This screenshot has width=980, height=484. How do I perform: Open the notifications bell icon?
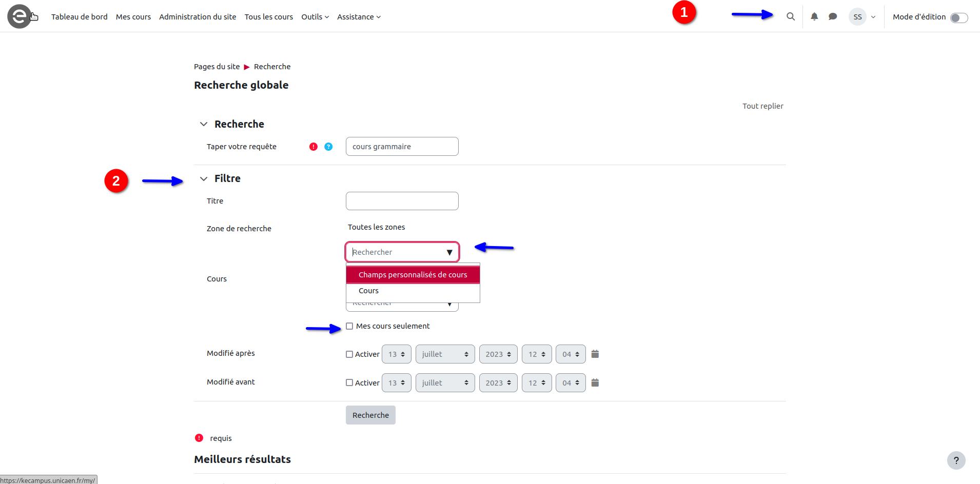(814, 17)
